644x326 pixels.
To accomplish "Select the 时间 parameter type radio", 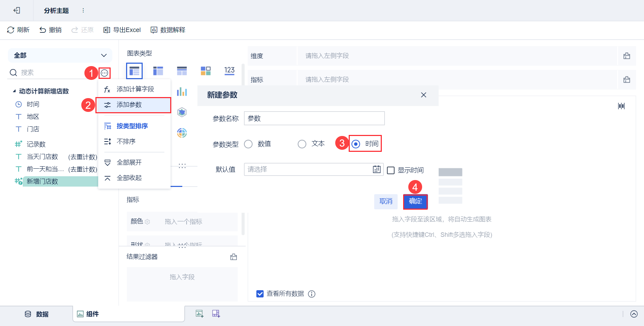I will 356,144.
